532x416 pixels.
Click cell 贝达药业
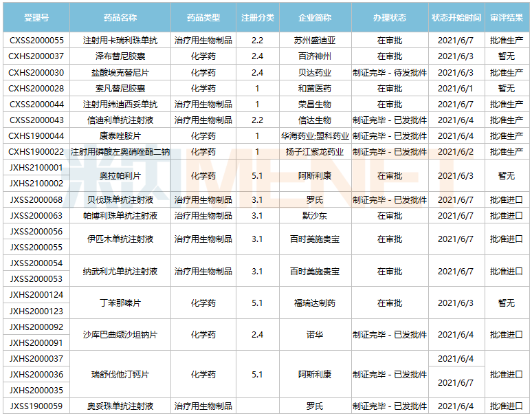tap(315, 73)
